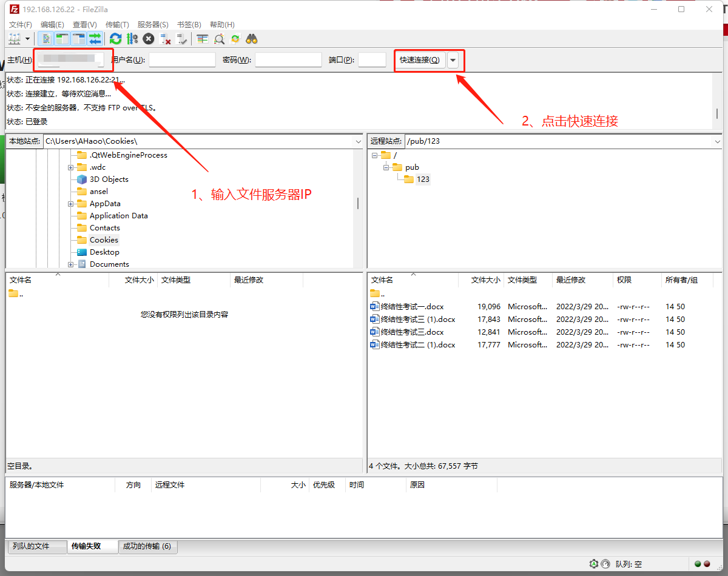Click the 端口 port input field

point(372,59)
